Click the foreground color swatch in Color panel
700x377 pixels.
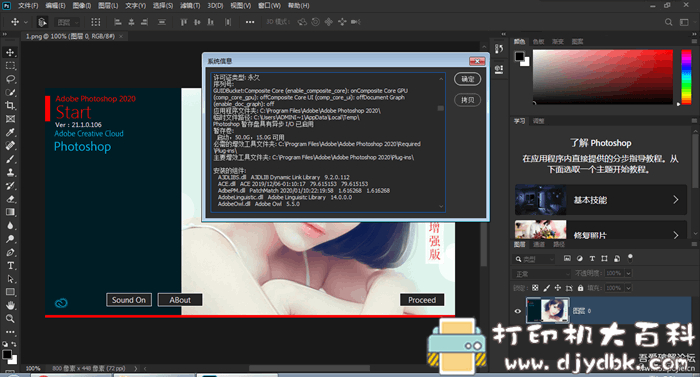[x=520, y=56]
